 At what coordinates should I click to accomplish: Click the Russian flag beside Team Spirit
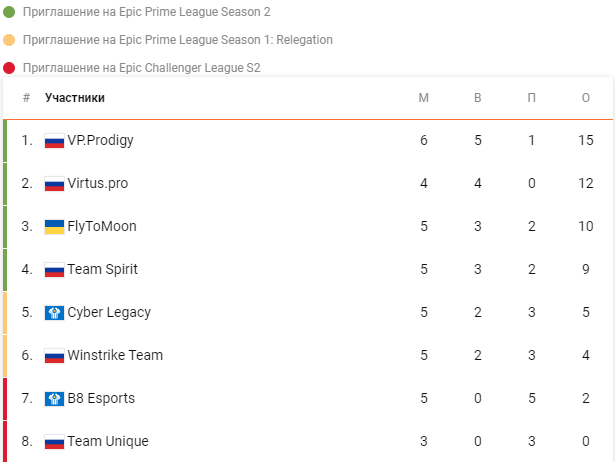[54, 270]
